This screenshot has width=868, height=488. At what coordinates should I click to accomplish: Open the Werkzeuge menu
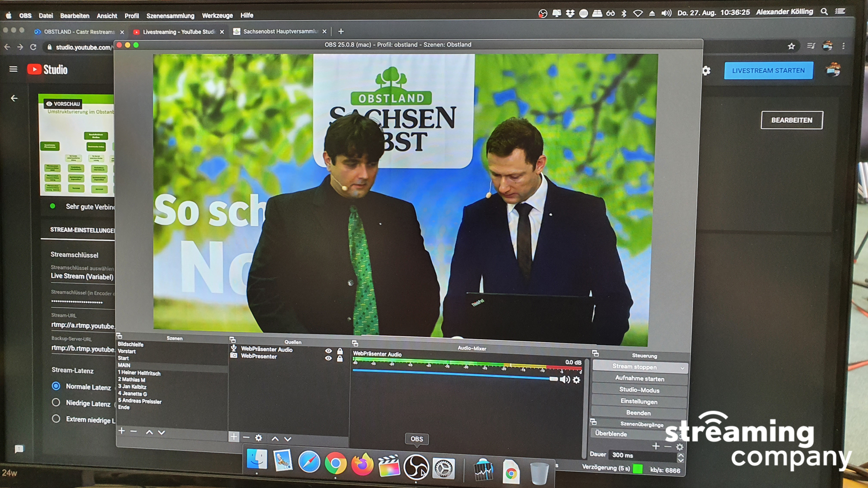[217, 15]
